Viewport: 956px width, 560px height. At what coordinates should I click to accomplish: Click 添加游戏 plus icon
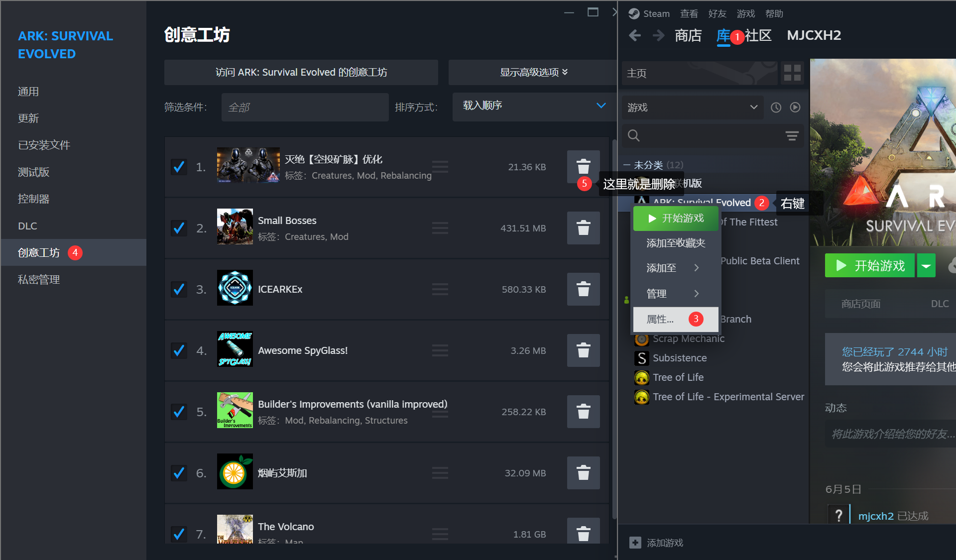coord(635,543)
